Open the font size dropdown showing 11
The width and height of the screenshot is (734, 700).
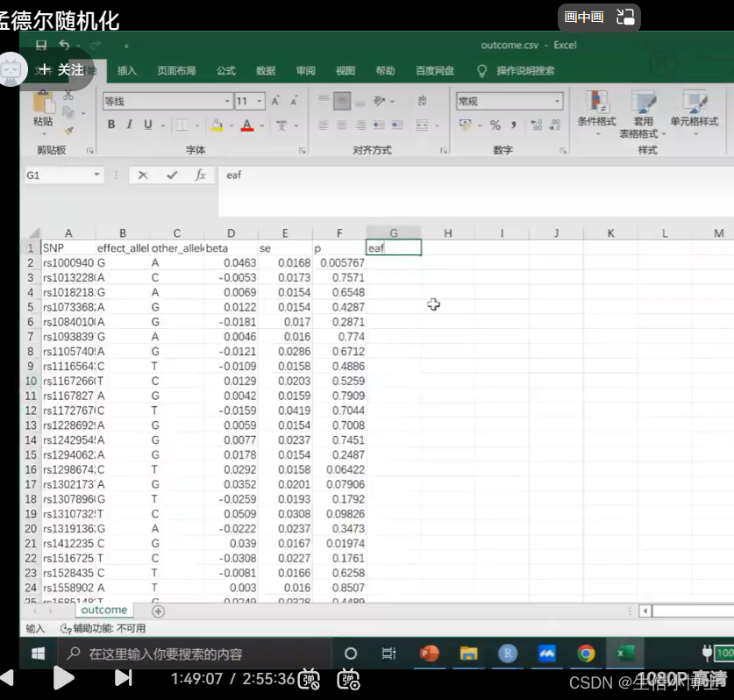[259, 101]
